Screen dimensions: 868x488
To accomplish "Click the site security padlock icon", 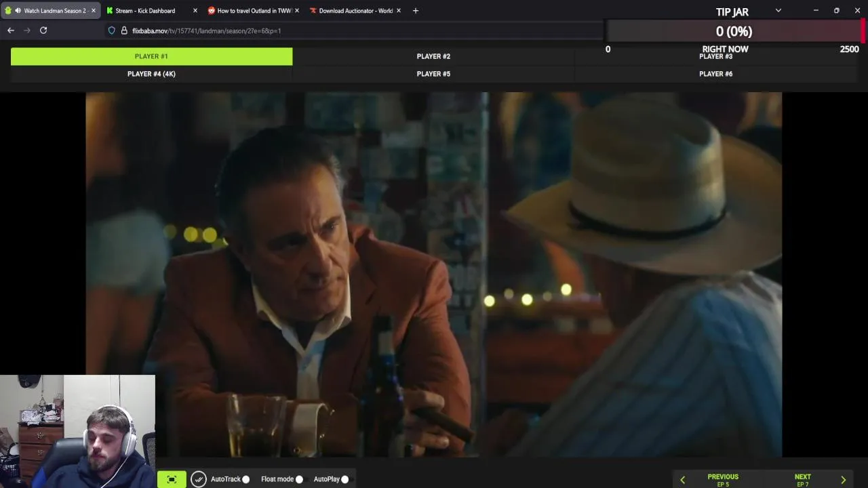I will (x=124, y=30).
